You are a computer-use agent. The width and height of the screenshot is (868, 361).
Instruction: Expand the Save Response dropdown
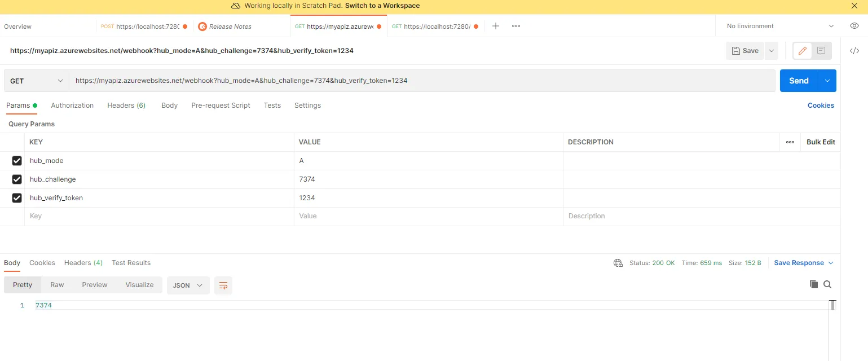click(830, 263)
